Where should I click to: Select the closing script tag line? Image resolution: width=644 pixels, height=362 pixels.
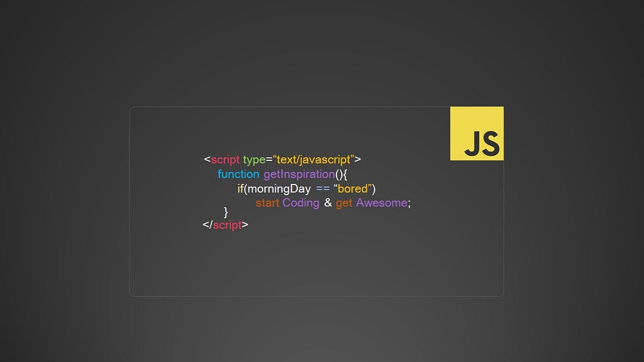[x=225, y=225]
